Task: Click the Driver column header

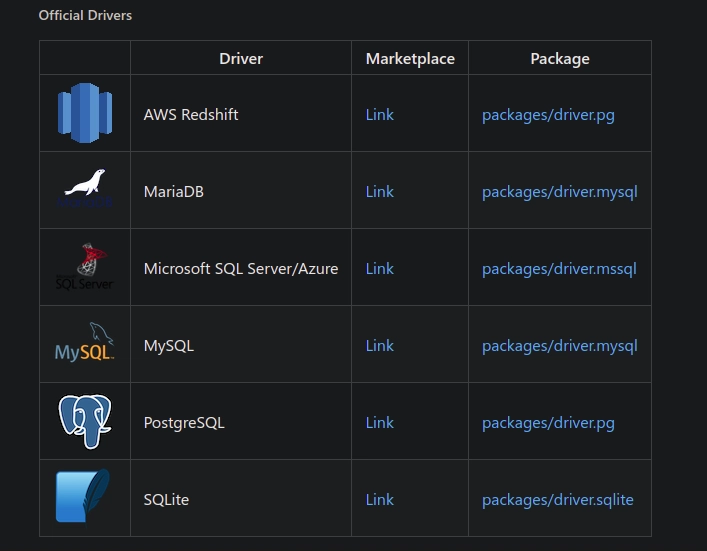Action: (241, 59)
